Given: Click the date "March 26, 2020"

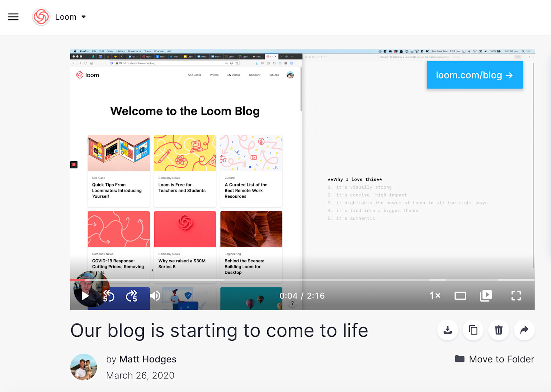Looking at the screenshot, I should [x=140, y=376].
